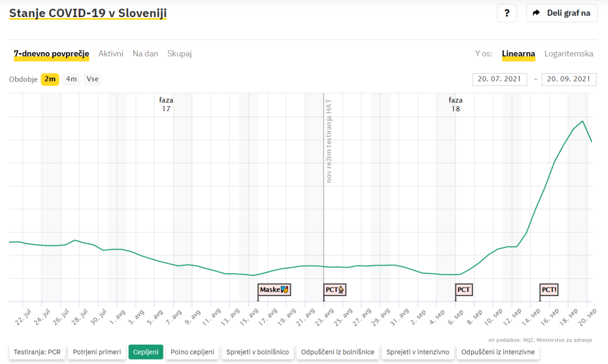Click the PCT flag on 6 Sep

464,289
